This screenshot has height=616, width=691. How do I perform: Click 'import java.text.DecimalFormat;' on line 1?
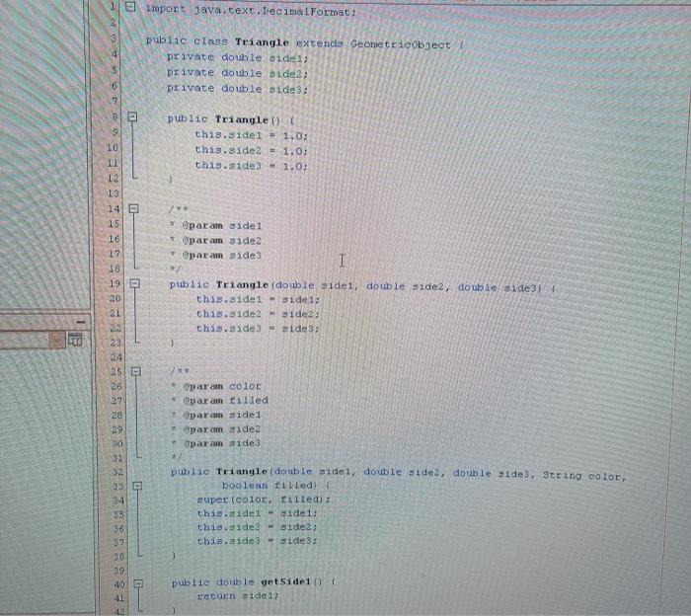251,11
